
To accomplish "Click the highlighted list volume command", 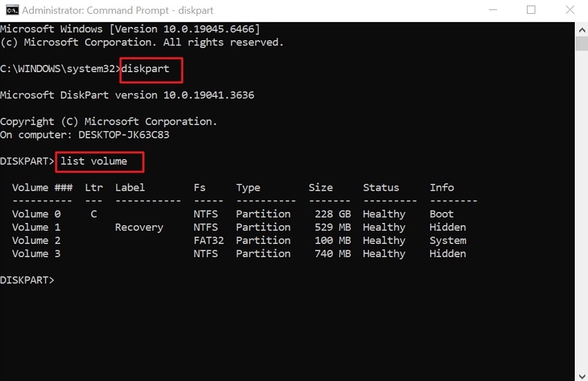I will tap(93, 161).
